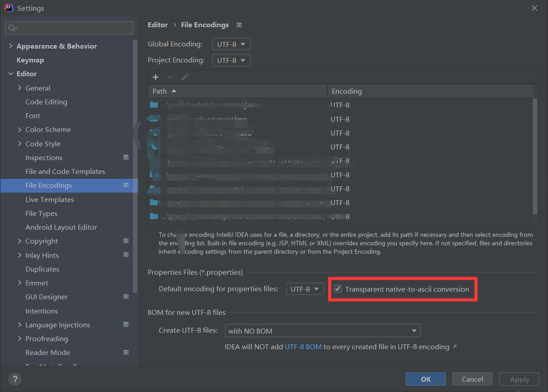The image size is (548, 392).
Task: Open Code Editing settings
Action: 46,102
